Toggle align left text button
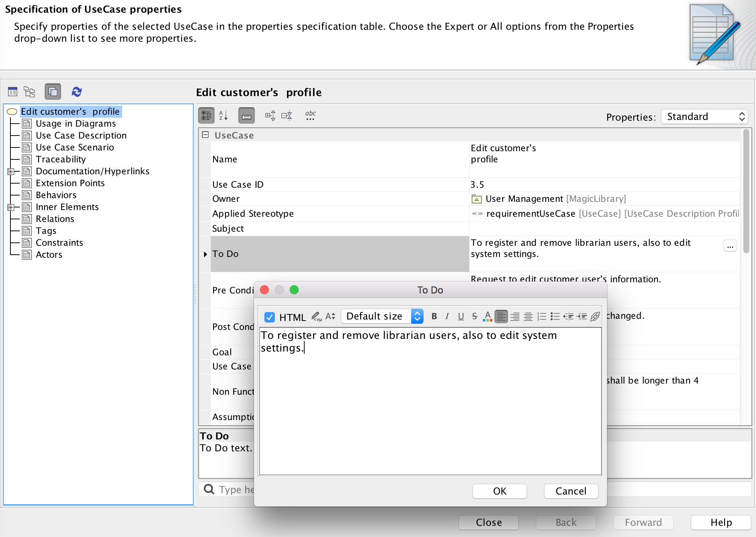This screenshot has width=756, height=537. (501, 316)
